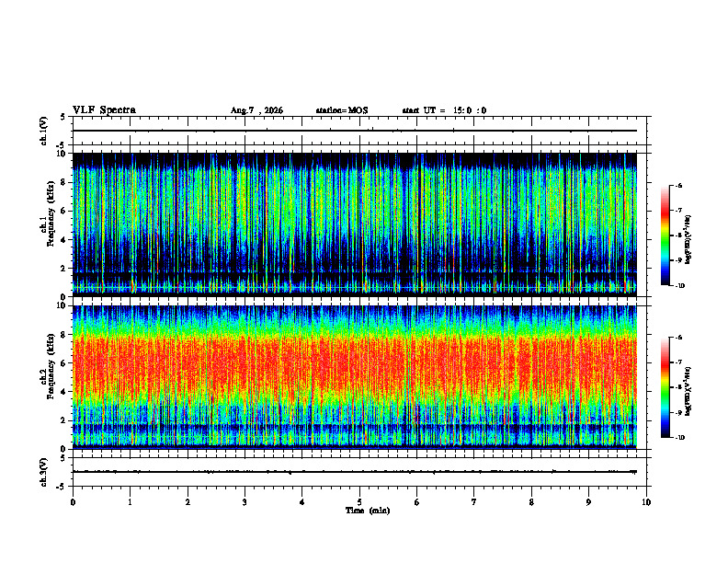Click the '8' kHz tick on ch.1 frequency axis
The width and height of the screenshot is (728, 563).
tap(64, 182)
